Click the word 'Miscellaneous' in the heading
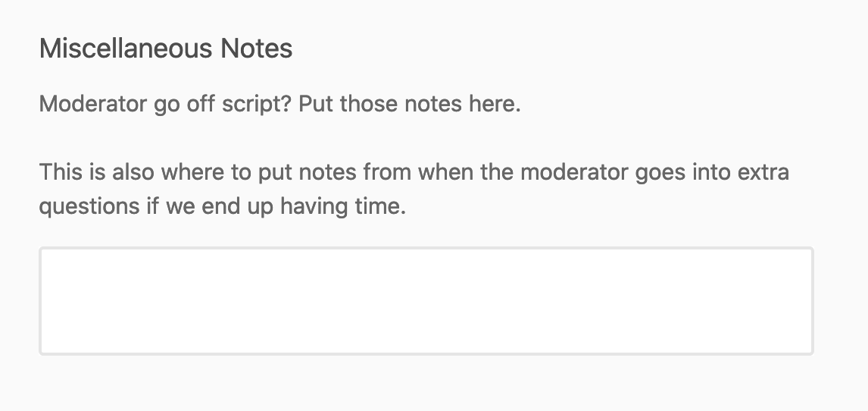This screenshot has width=868, height=411. pos(126,49)
